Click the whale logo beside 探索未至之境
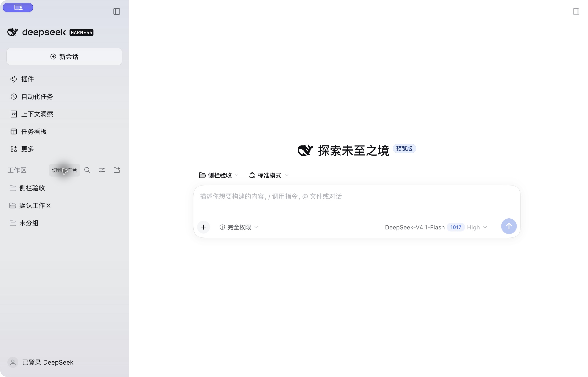Viewport: 588px width, 377px height. tap(305, 150)
